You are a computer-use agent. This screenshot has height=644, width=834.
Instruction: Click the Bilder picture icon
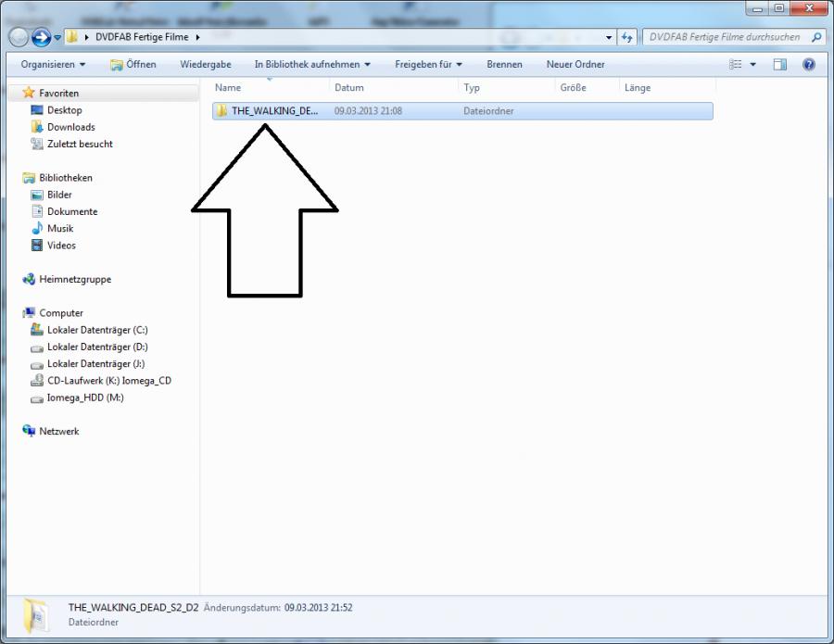[37, 195]
